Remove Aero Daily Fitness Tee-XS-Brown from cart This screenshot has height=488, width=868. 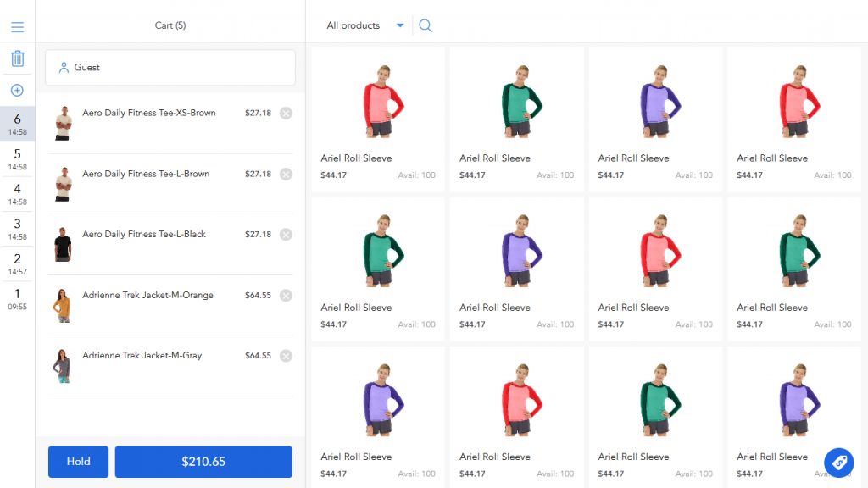click(286, 114)
